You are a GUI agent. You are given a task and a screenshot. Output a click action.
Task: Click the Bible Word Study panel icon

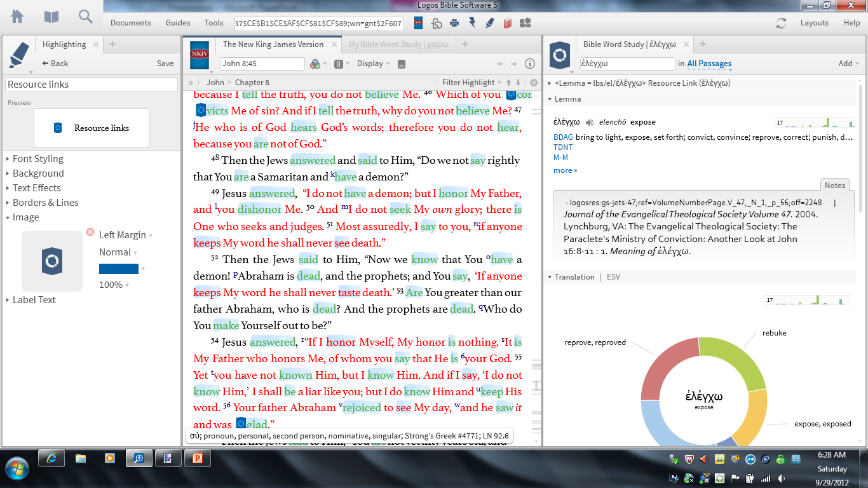[559, 55]
